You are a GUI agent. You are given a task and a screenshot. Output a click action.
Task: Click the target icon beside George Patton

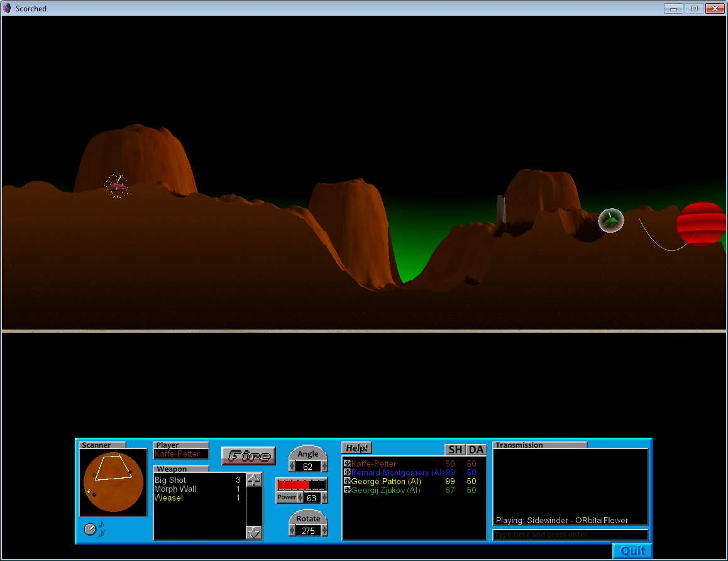pos(347,480)
